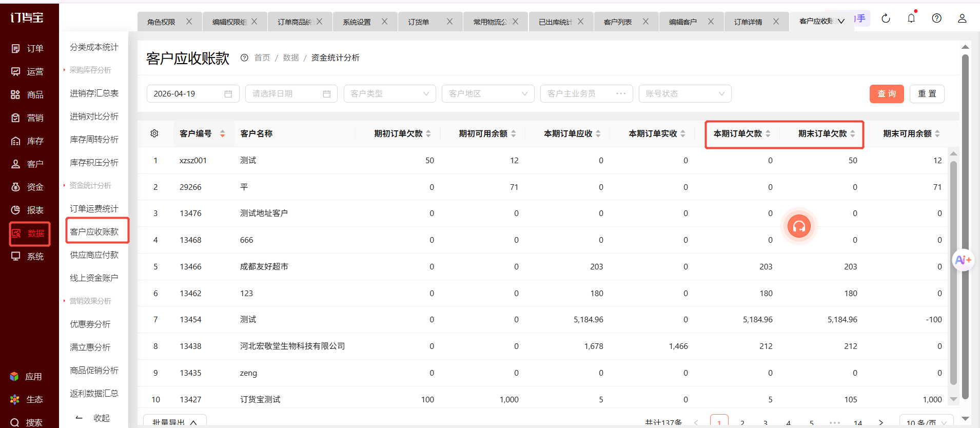Image resolution: width=980 pixels, height=428 pixels.
Task: Sort by 本期订单应收 column
Action: 598,133
